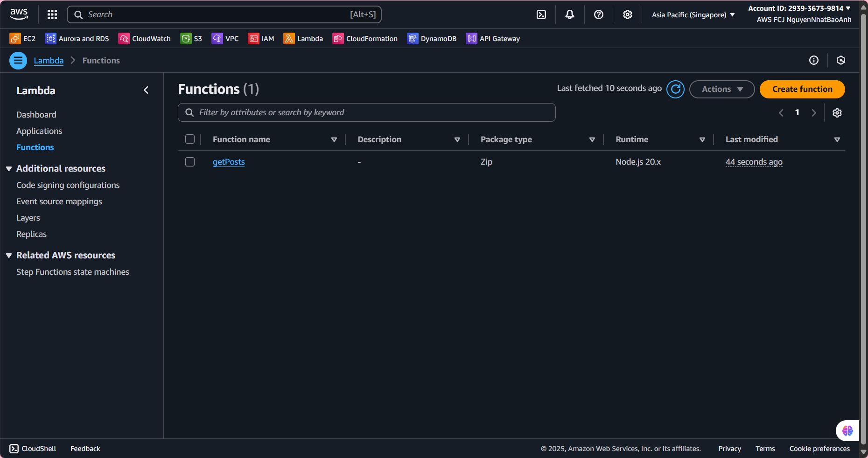
Task: Collapse the Additional resources section
Action: [9, 169]
